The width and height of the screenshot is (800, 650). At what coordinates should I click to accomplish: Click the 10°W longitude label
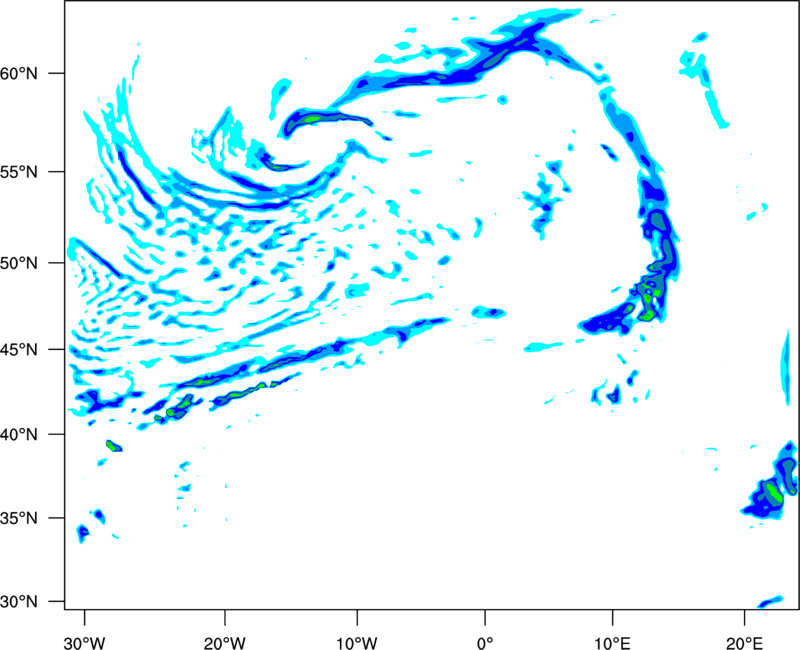pyautogui.click(x=357, y=643)
